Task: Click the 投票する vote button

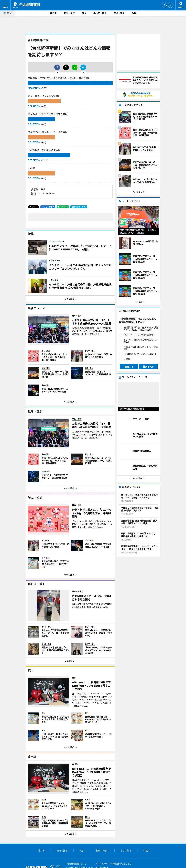Action: (x=129, y=367)
